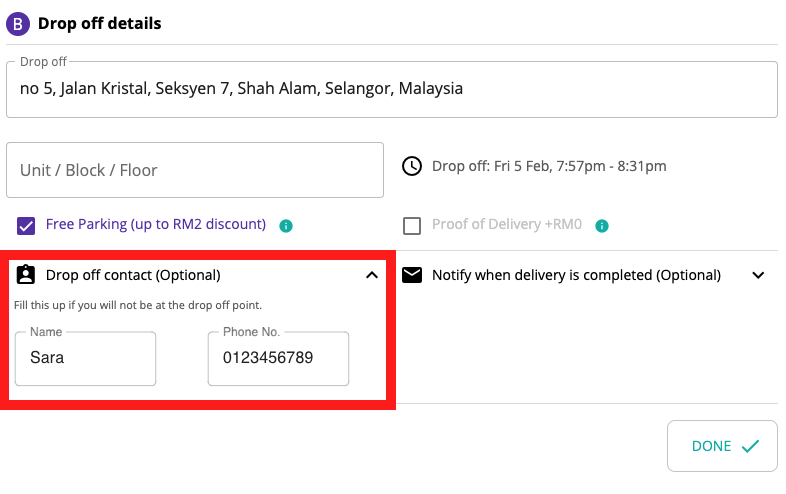Click the purple B stop marker icon

(x=18, y=24)
